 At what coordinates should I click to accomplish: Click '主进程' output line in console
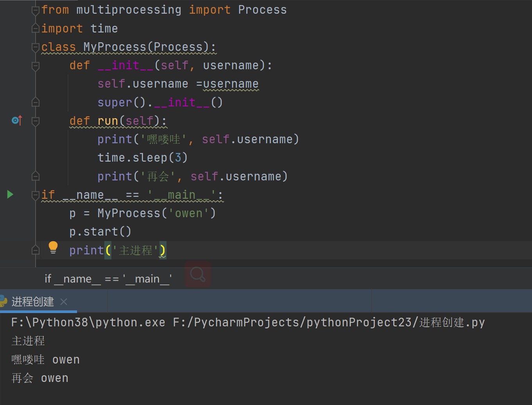[x=28, y=341]
